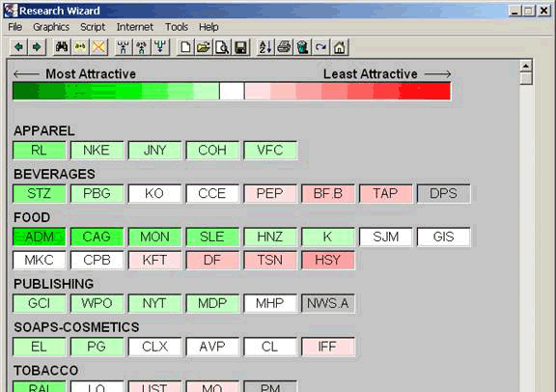Select the GCI ticker in Publishing
Image resolution: width=556 pixels, height=392 pixels.
pyautogui.click(x=39, y=304)
